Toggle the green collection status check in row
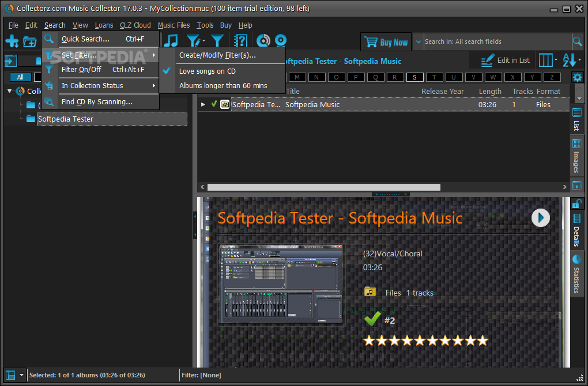Viewport: 588px width, 386px height. pyautogui.click(x=214, y=104)
